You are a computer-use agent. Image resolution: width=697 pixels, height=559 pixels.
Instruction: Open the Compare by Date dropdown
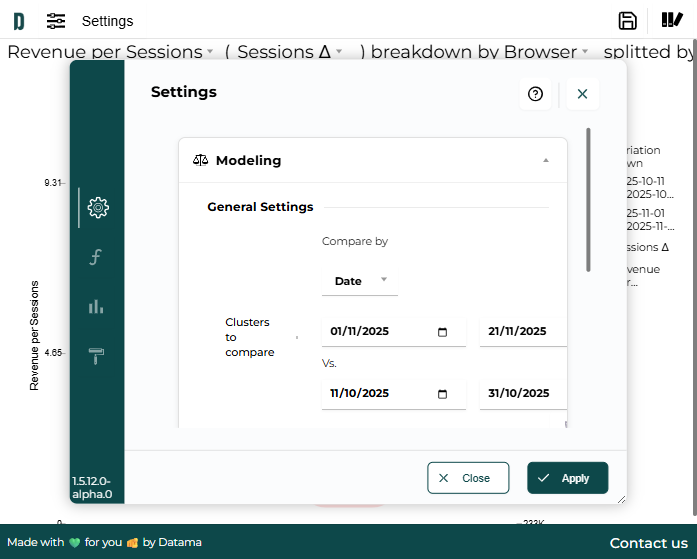click(x=359, y=281)
